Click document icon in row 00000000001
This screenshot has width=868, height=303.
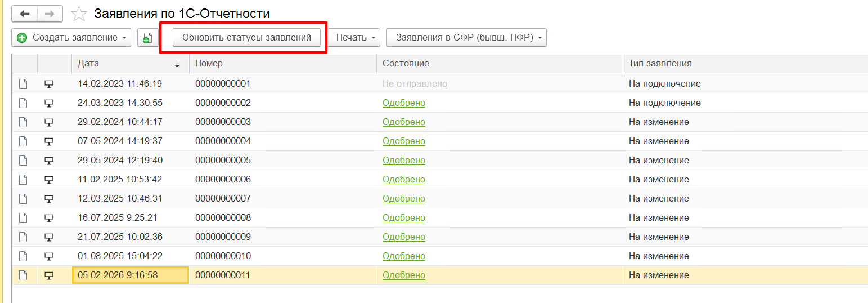point(23,84)
